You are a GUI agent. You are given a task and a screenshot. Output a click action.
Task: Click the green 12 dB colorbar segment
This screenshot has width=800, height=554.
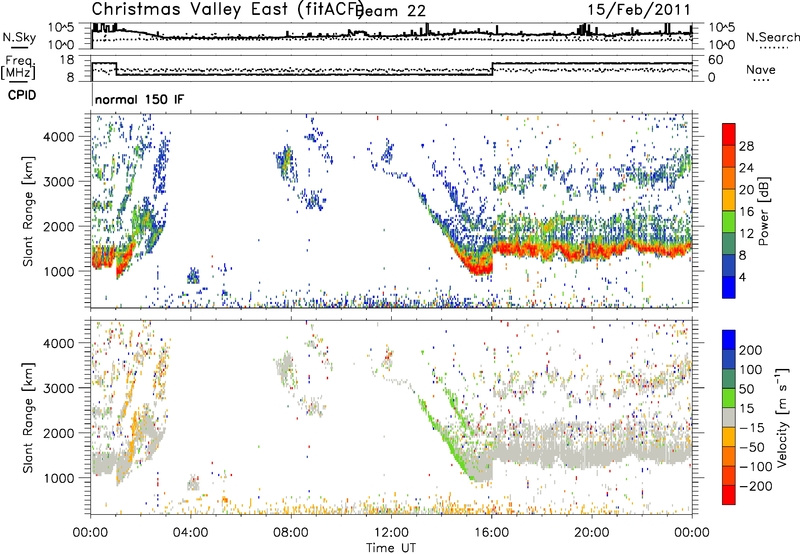(x=729, y=221)
